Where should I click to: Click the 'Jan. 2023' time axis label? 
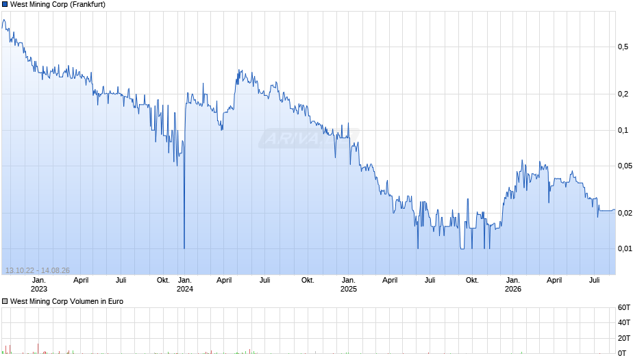tap(39, 285)
